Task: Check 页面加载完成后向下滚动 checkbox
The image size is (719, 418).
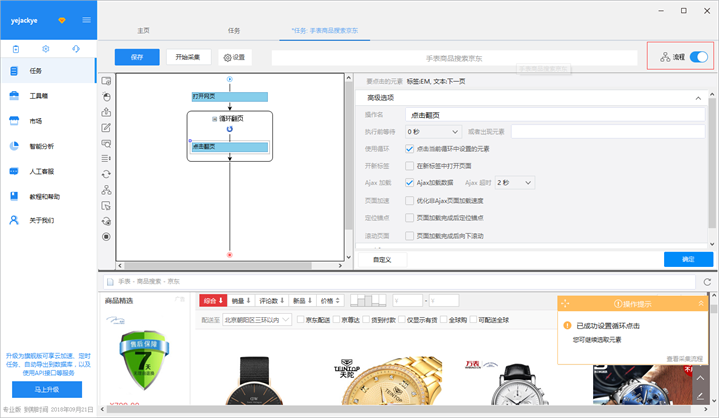Action: (409, 236)
